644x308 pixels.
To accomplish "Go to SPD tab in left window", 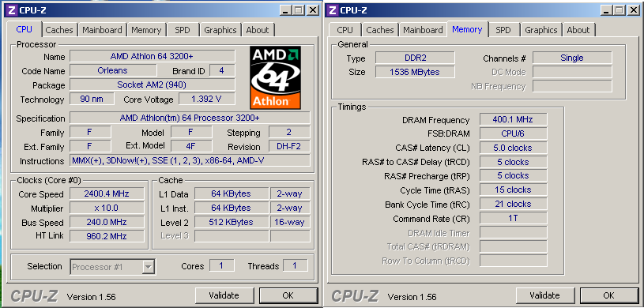I will 183,30.
